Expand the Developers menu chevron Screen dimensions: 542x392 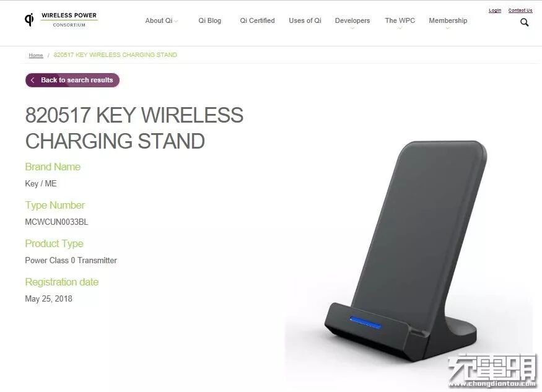(352, 28)
